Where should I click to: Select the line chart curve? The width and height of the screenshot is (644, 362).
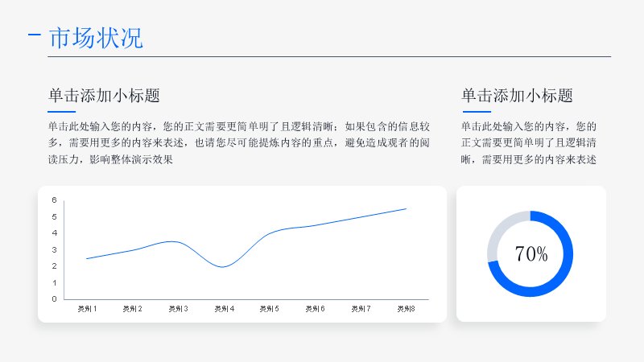(246, 238)
